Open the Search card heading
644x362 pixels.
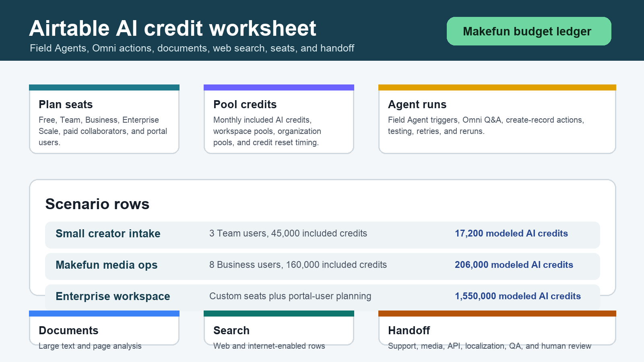pyautogui.click(x=231, y=330)
